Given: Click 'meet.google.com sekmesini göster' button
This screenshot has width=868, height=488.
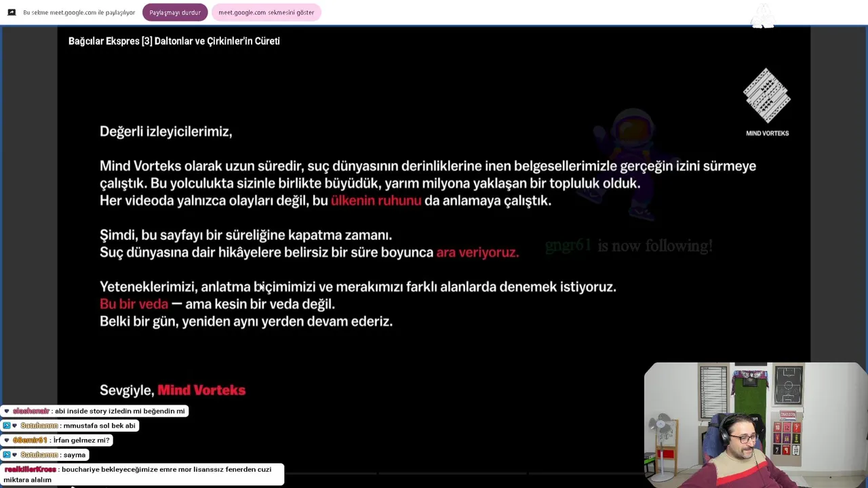Looking at the screenshot, I should click(x=266, y=12).
